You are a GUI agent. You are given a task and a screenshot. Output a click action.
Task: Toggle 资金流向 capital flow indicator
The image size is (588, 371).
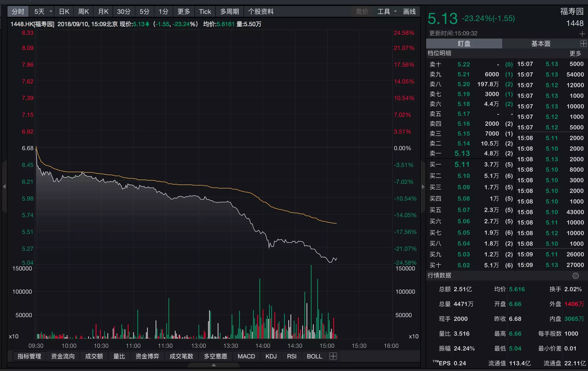[x=63, y=356]
